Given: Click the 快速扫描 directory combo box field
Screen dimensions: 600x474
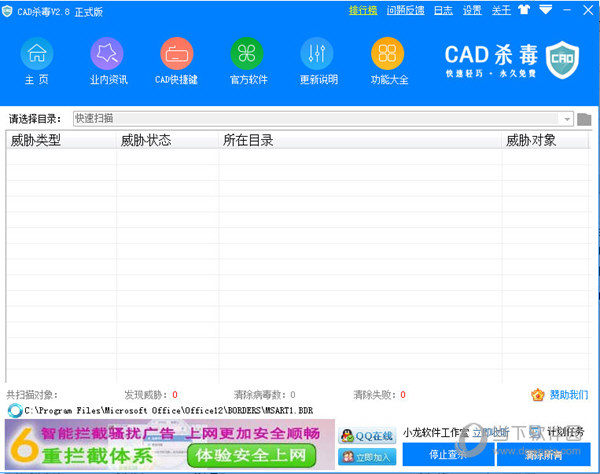Looking at the screenshot, I should (x=323, y=119).
